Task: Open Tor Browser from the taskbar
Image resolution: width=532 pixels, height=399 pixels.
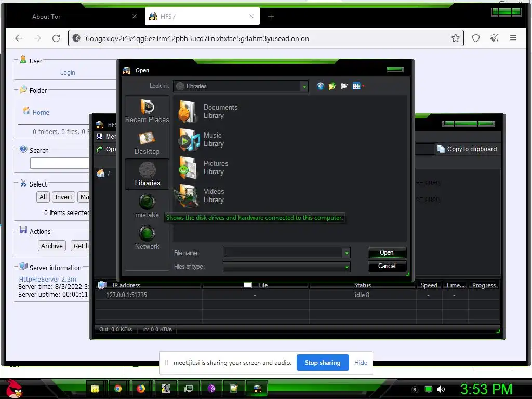Action: click(211, 389)
